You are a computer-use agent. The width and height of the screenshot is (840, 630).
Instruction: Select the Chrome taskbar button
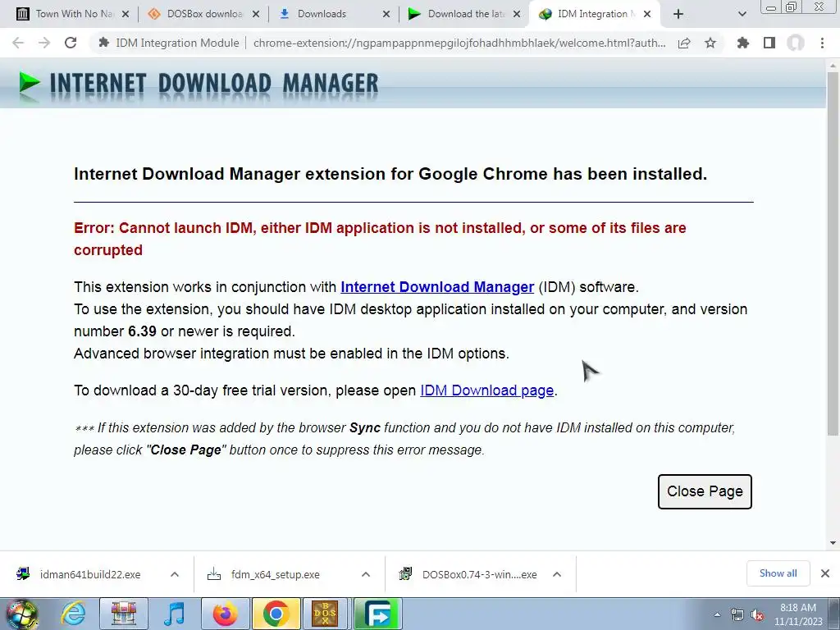[x=276, y=614]
